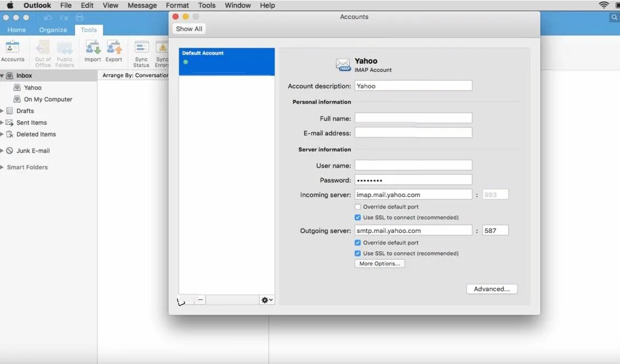620x364 pixels.
Task: Click the Account description field
Action: tap(413, 86)
